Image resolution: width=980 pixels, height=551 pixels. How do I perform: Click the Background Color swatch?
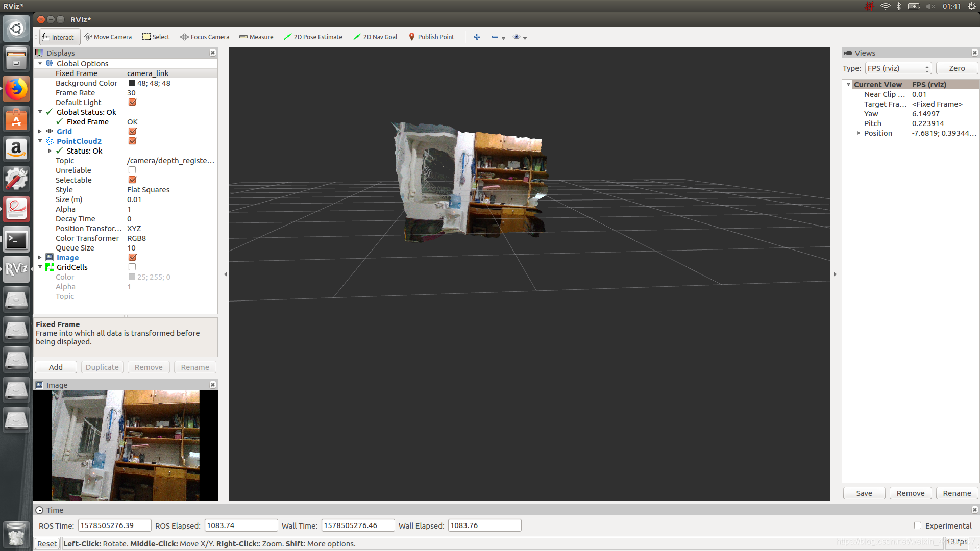click(x=132, y=83)
